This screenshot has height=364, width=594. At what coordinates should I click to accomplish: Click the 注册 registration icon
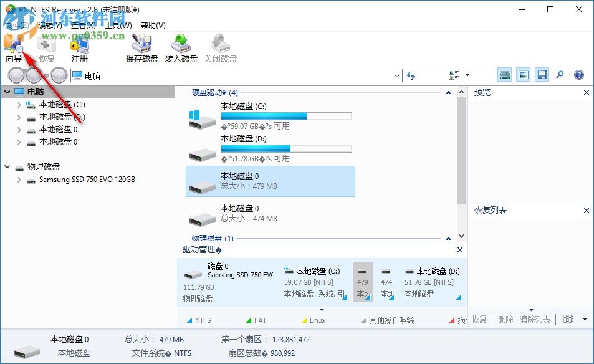click(79, 47)
